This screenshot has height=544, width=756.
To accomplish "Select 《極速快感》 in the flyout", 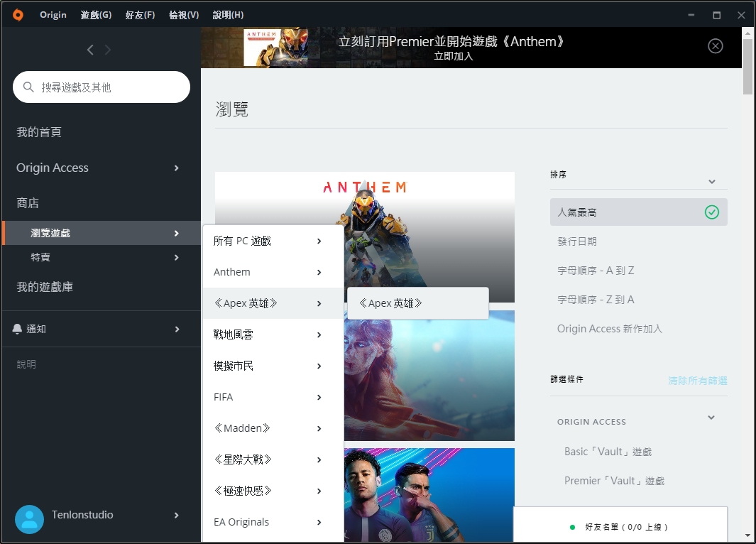I will tap(273, 491).
